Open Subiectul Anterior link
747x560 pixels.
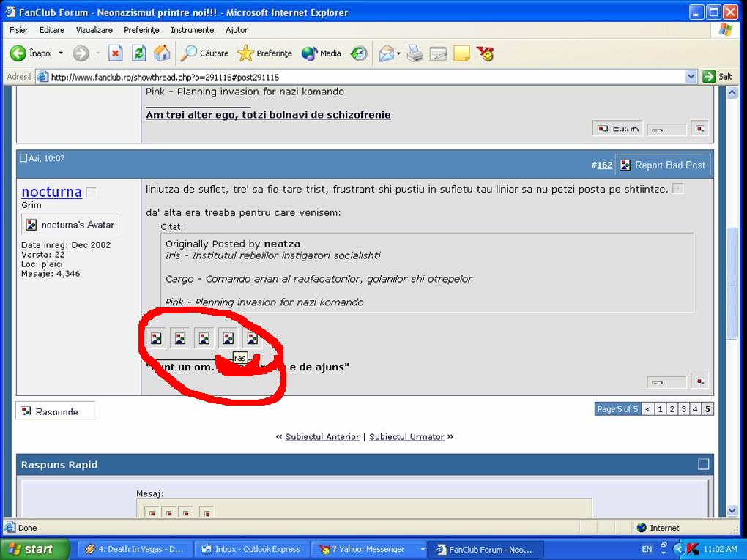point(322,437)
